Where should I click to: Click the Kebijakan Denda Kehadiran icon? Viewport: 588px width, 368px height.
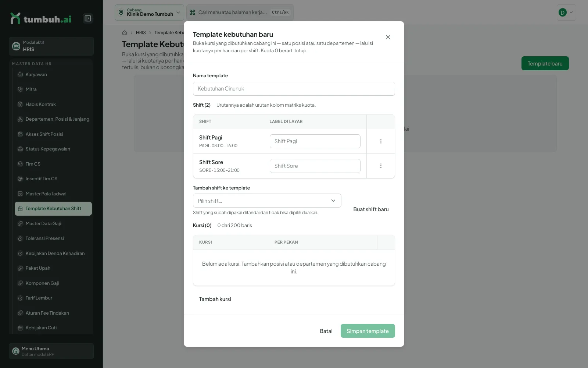20,254
